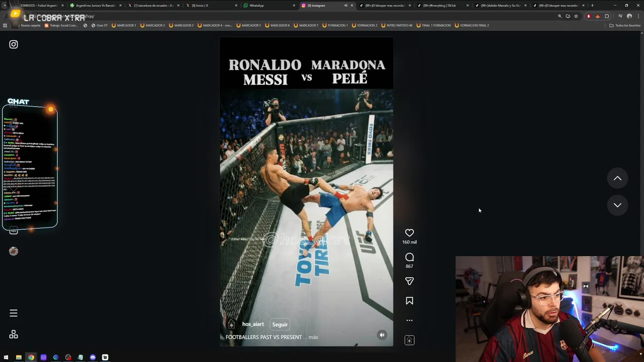Image resolution: width=644 pixels, height=362 pixels.
Task: Toggle reel sound with the speaker icon
Action: point(382,335)
